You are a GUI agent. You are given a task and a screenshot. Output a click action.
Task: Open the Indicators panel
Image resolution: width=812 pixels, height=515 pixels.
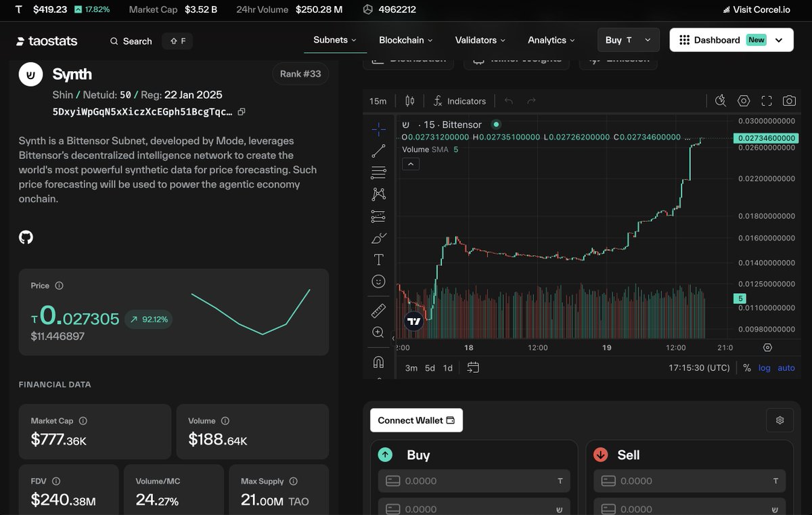[x=459, y=101]
